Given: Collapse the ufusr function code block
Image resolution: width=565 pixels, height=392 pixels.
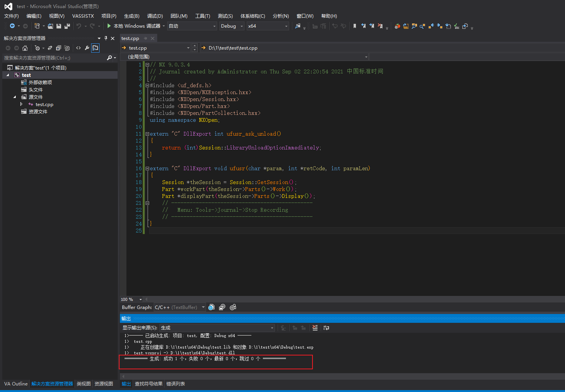Looking at the screenshot, I should [147, 168].
